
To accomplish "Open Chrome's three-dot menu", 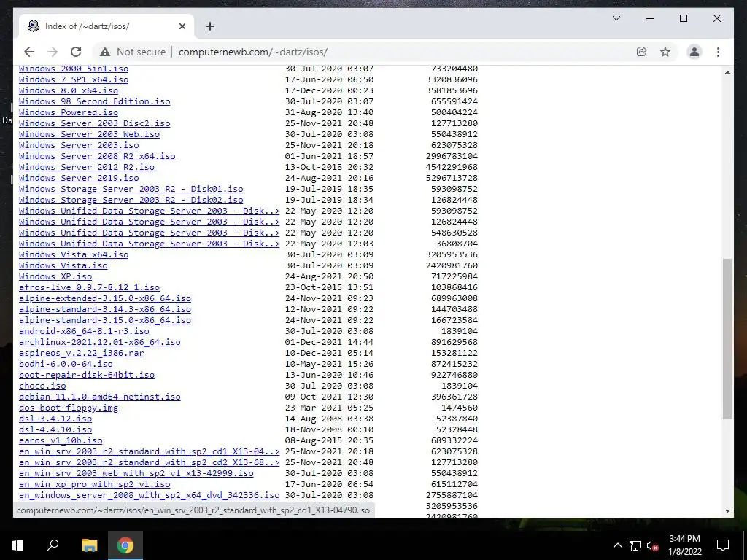I will (x=718, y=52).
